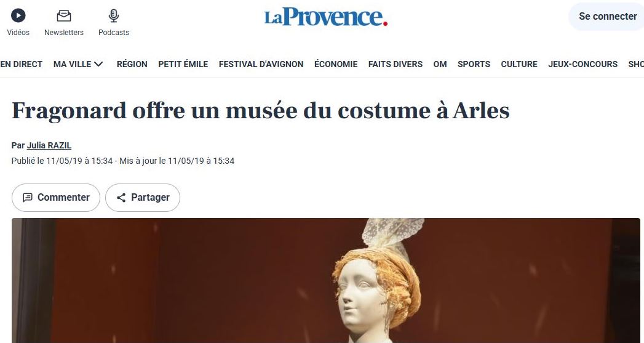Click the share icon in Partager

point(121,198)
